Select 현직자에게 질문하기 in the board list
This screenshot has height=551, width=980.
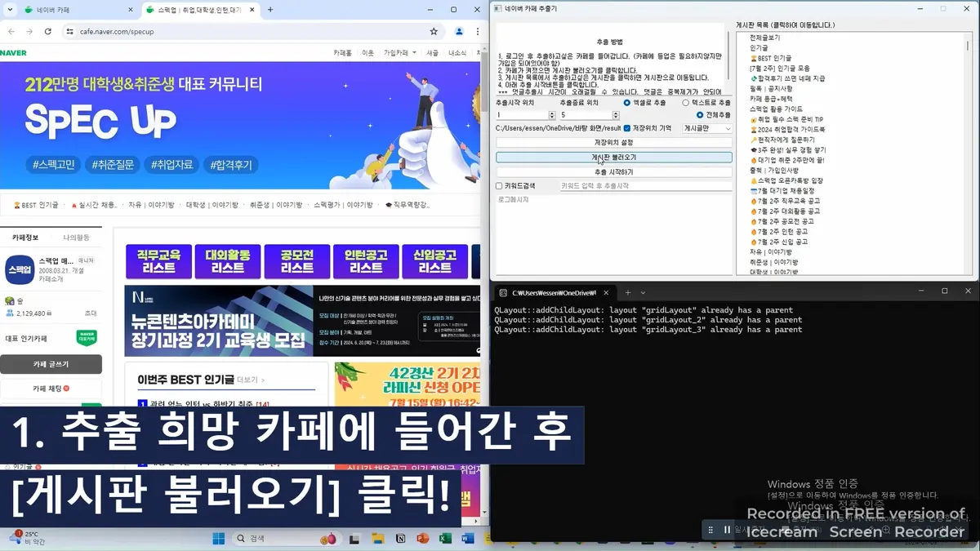[x=781, y=140]
